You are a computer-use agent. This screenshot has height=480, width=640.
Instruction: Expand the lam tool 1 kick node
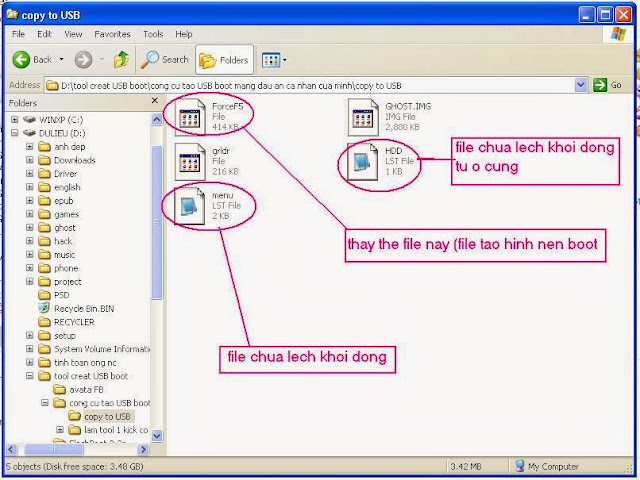[60, 430]
